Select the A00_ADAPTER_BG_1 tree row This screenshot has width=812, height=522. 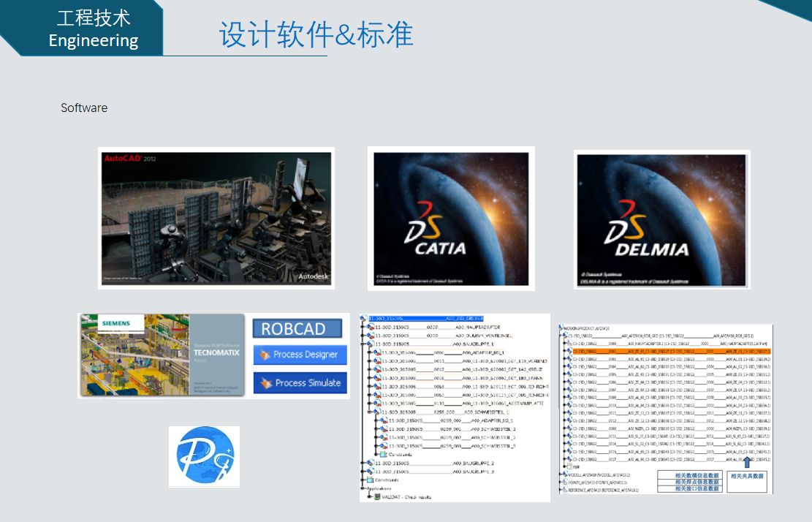tap(443, 352)
